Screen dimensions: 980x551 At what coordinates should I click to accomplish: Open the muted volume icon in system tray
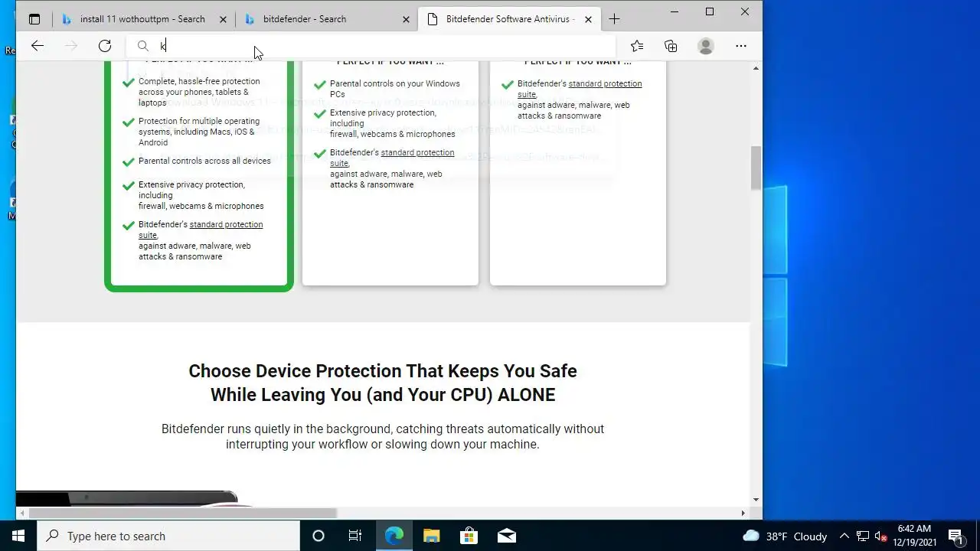881,536
